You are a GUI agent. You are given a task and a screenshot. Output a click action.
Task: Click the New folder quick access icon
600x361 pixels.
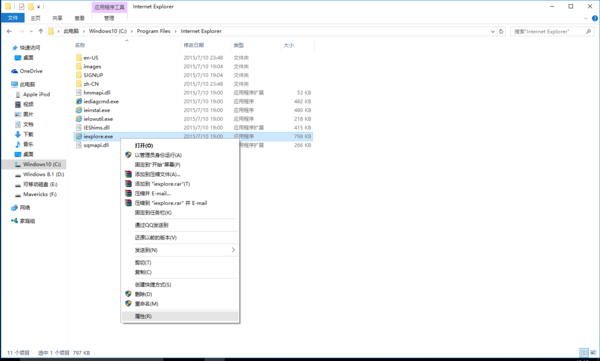[x=31, y=7]
